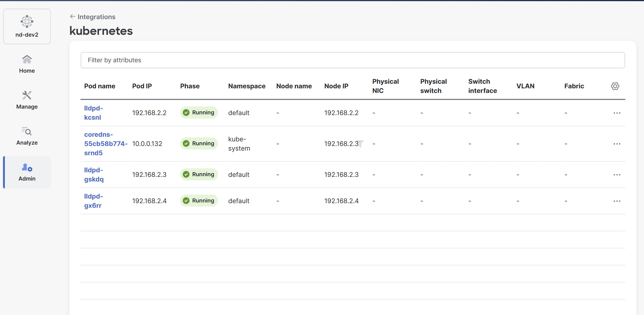Click the Admin menu label
Viewport: 644px width, 315px height.
point(27,179)
